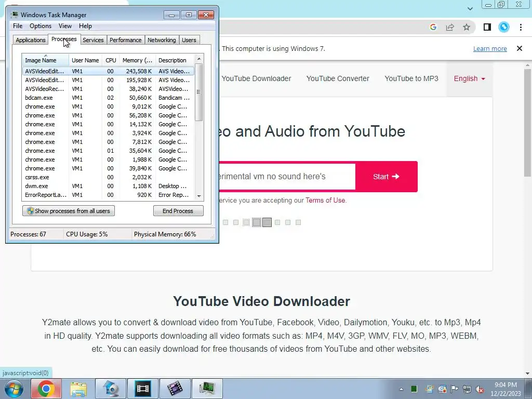Open Chrome tab search chevron
This screenshot has height=399, width=532.
click(x=470, y=9)
